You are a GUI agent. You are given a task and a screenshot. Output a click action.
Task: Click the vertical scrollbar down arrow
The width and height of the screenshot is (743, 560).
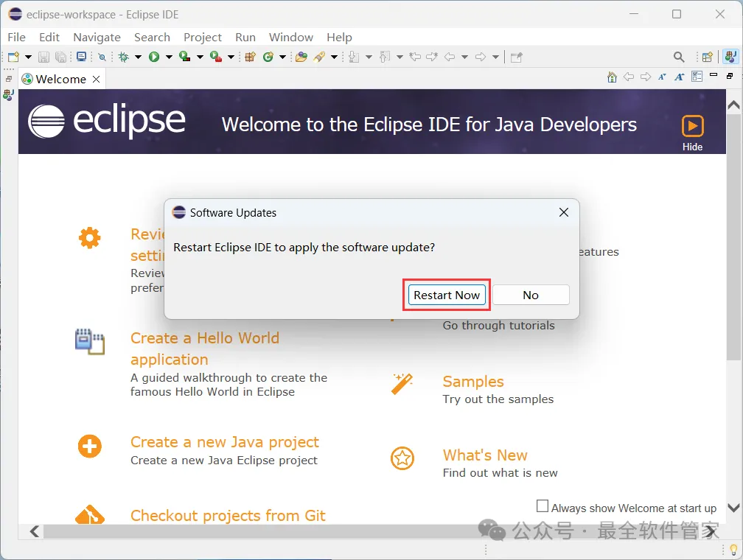point(733,508)
